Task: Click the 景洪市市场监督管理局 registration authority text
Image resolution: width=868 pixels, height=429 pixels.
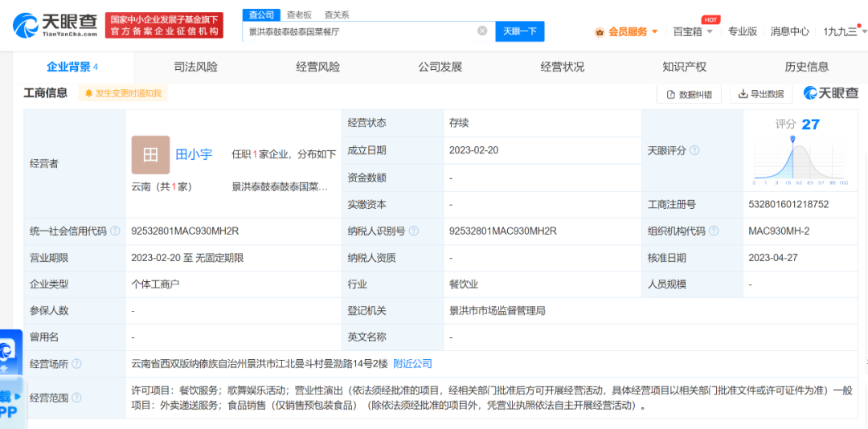Action: 497,311
